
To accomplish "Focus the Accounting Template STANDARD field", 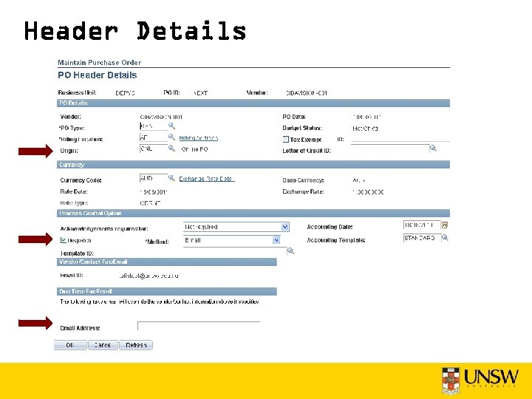I will click(x=422, y=238).
